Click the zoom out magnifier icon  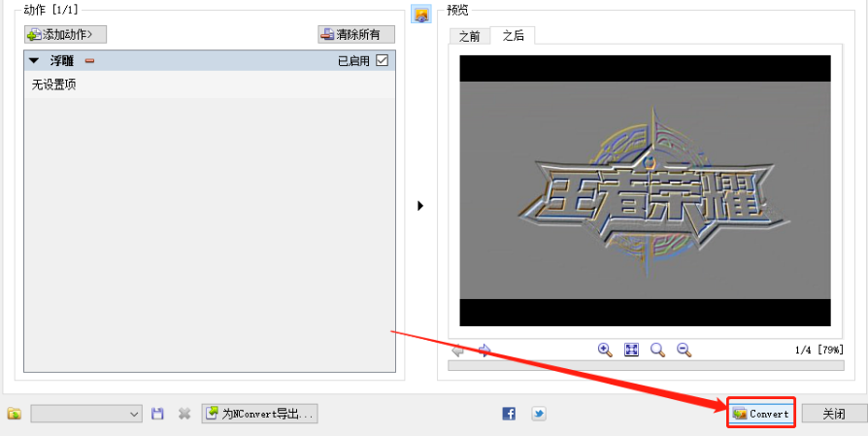click(684, 350)
